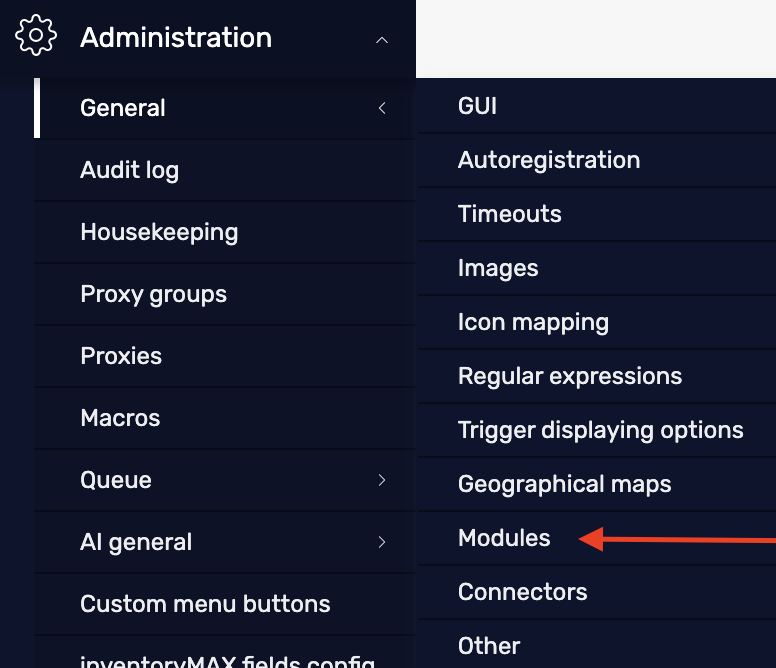
Task: Open Proxy groups
Action: tap(153, 294)
